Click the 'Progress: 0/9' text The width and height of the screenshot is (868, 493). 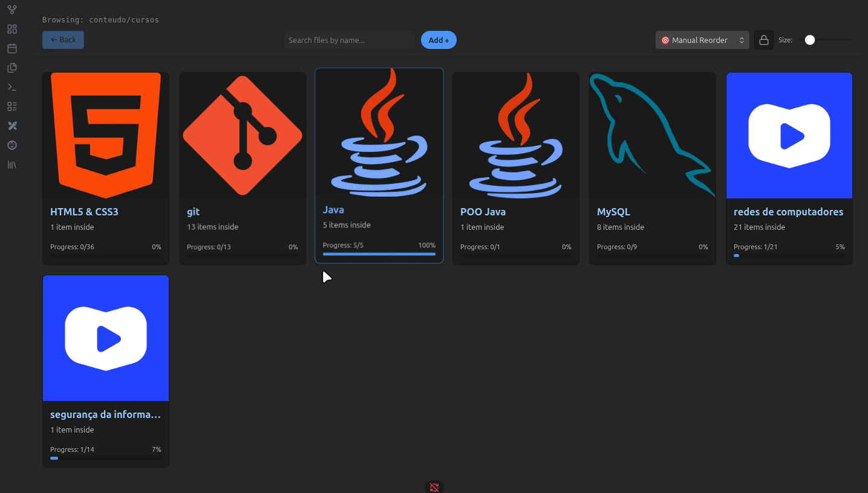617,247
